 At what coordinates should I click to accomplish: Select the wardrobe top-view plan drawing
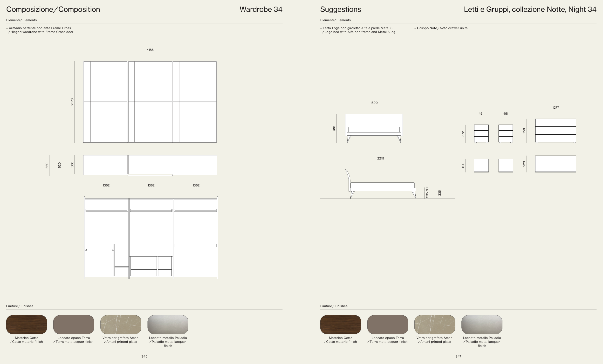(150, 165)
